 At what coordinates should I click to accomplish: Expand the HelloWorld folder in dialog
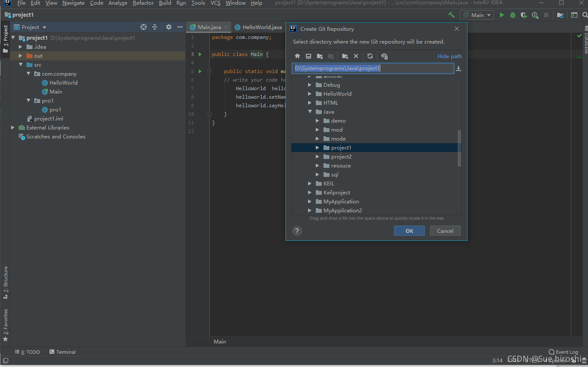click(x=310, y=94)
